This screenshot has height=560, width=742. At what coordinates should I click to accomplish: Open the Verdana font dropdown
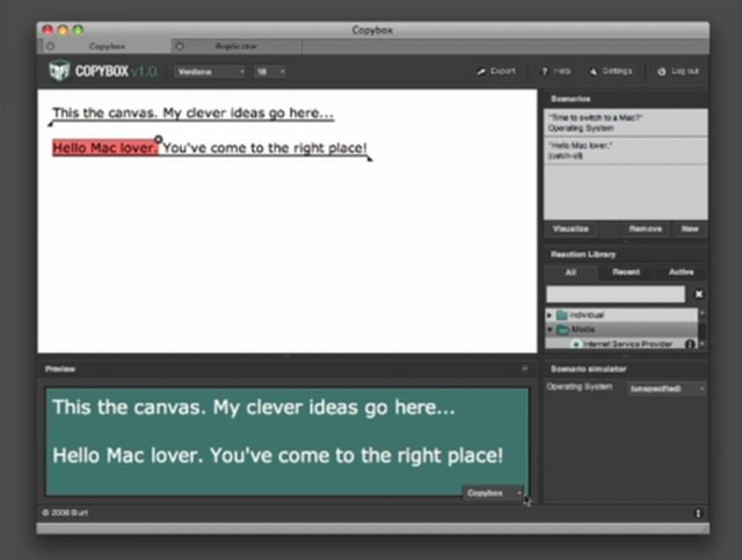[210, 72]
